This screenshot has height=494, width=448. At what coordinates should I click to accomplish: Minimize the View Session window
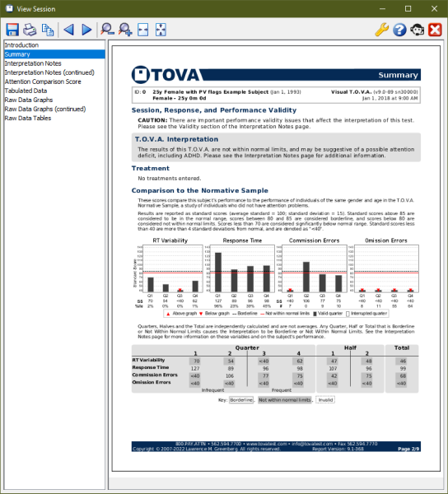pos(382,8)
